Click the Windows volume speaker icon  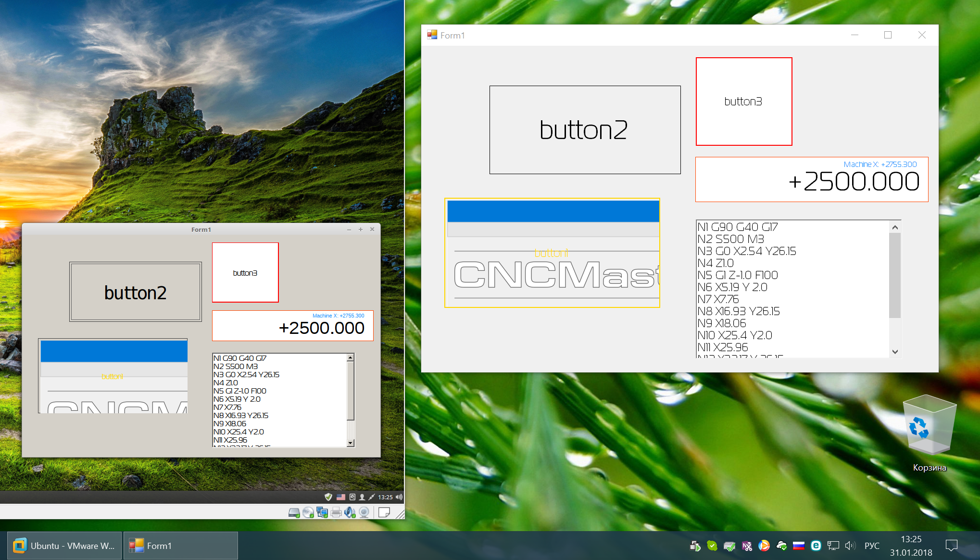pos(850,546)
